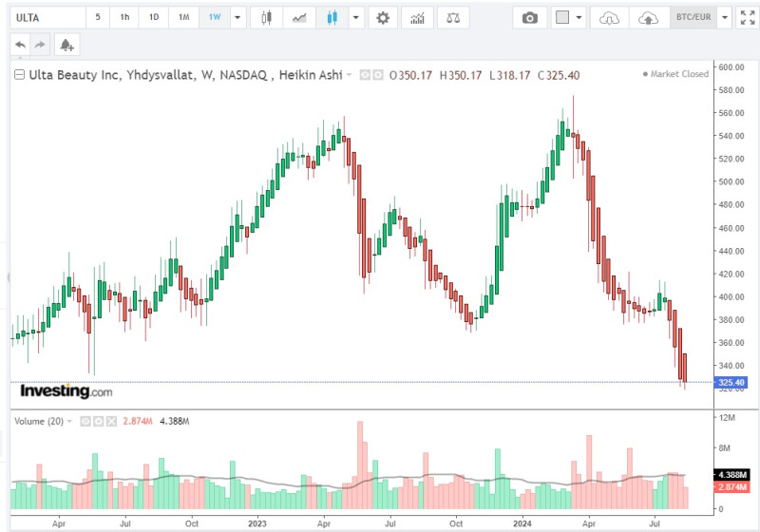Screen dimensions: 760x532
Task: Click the load chart cloud-download icon
Action: (x=609, y=18)
